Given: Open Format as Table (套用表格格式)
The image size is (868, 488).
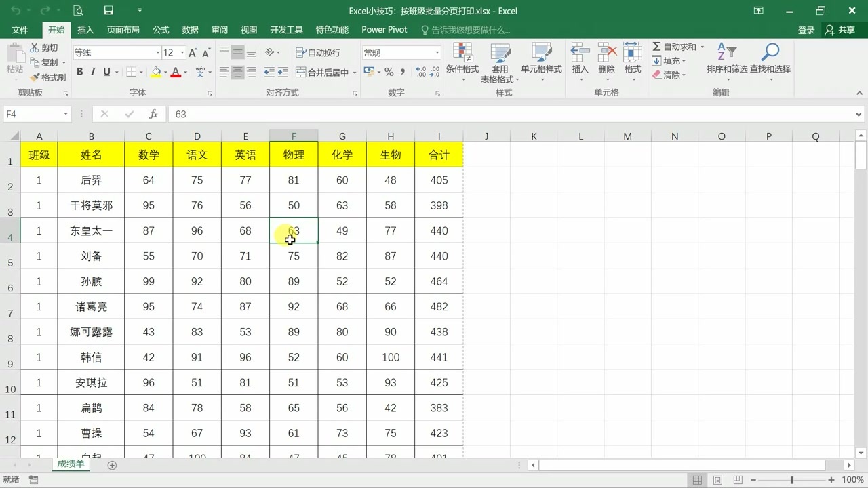Looking at the screenshot, I should point(500,62).
